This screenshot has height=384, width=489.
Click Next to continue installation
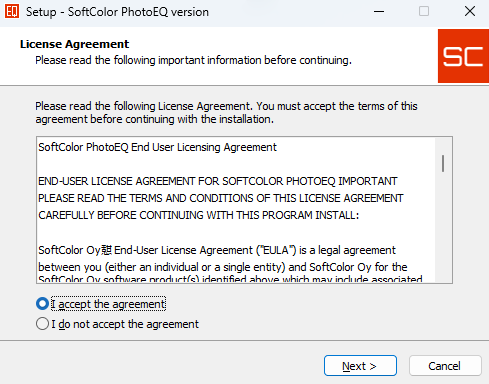click(360, 366)
